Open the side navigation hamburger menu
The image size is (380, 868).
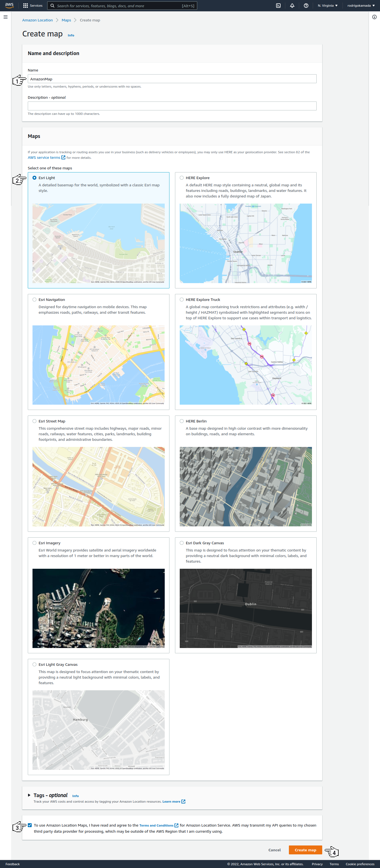[x=5, y=17]
